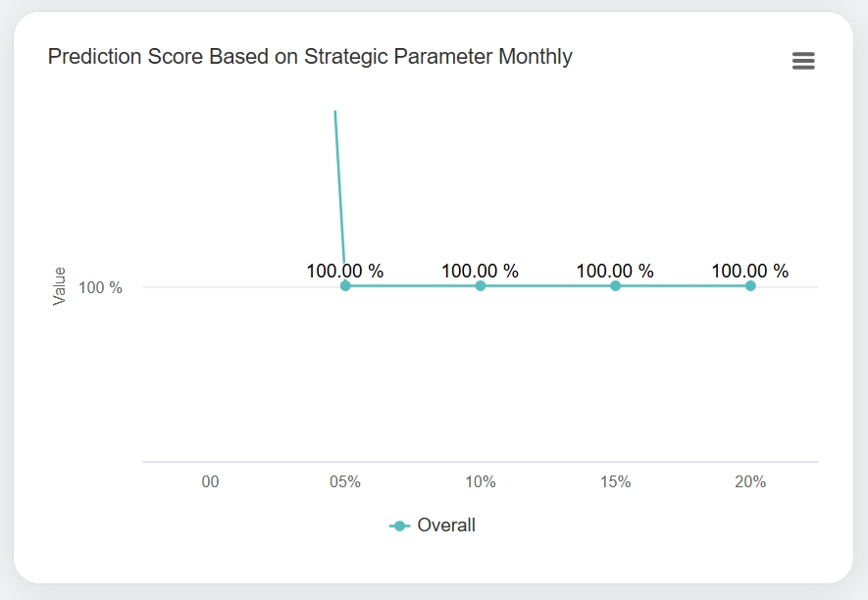The height and width of the screenshot is (600, 868).
Task: Click the 15% x-axis label
Action: click(x=615, y=482)
